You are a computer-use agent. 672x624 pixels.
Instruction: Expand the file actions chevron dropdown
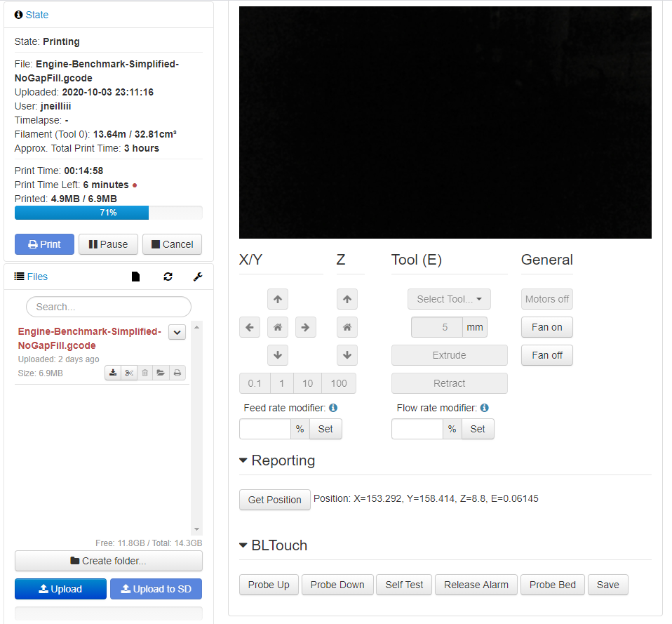point(177,333)
